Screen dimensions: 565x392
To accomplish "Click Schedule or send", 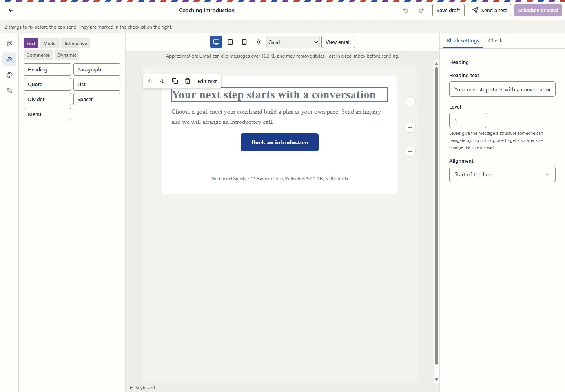I will [538, 10].
